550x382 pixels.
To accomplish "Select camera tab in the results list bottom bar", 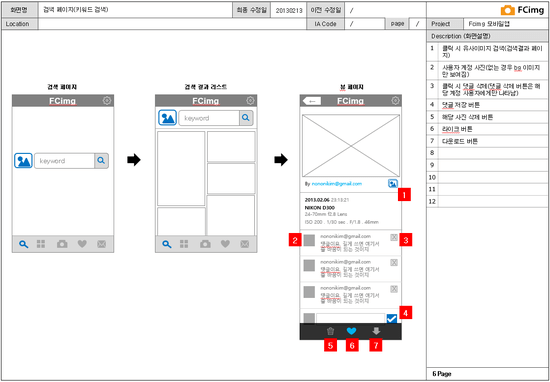I will [205, 244].
